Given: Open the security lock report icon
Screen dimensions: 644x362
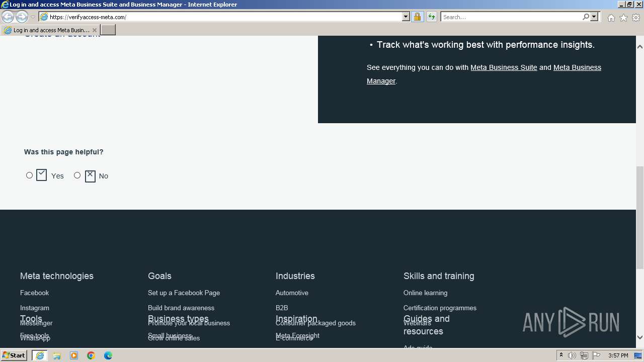Looking at the screenshot, I should pos(417,17).
